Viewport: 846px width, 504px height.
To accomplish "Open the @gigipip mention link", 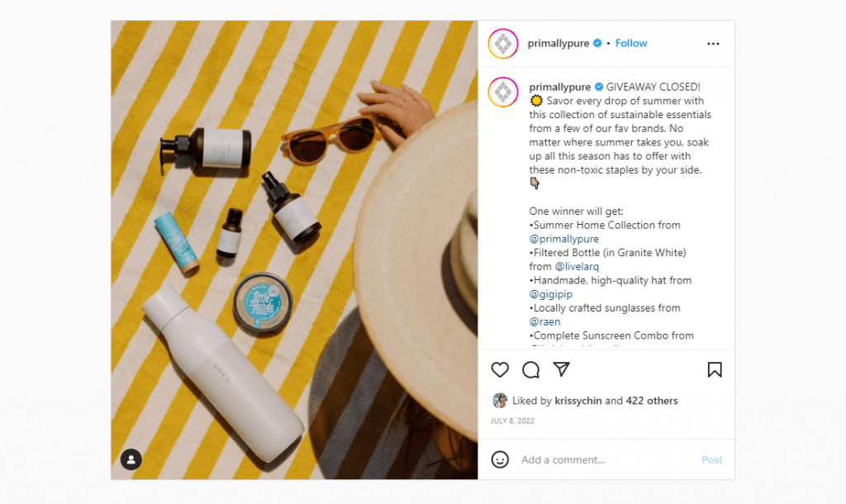I will point(550,294).
